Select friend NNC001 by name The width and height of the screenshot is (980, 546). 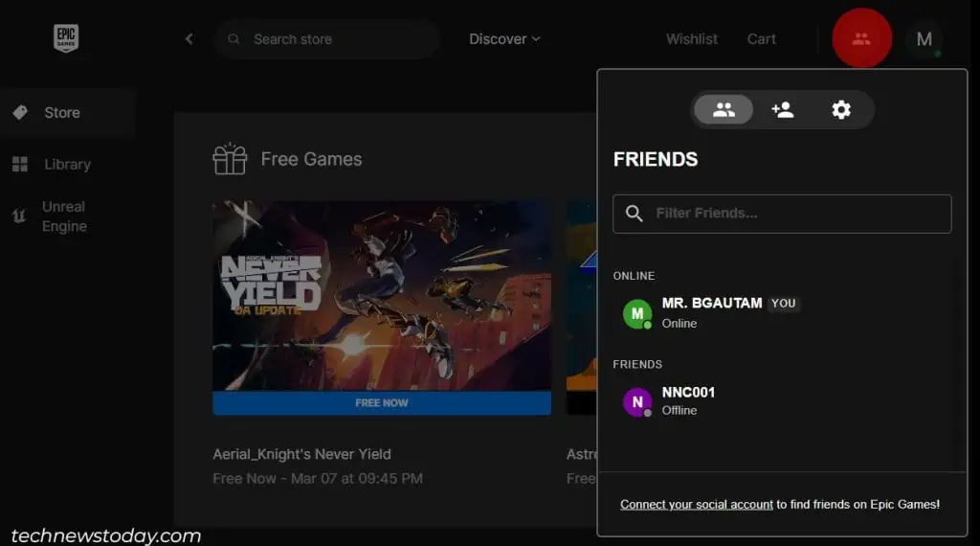point(688,392)
